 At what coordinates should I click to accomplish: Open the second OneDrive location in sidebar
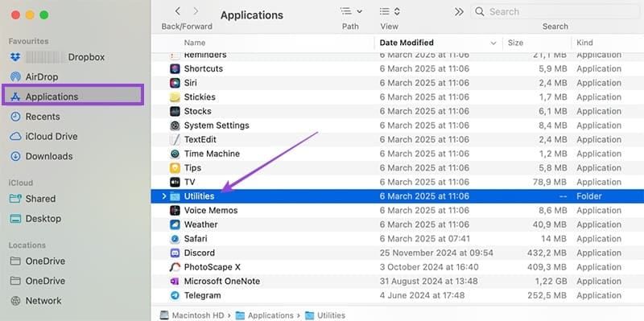tap(45, 282)
